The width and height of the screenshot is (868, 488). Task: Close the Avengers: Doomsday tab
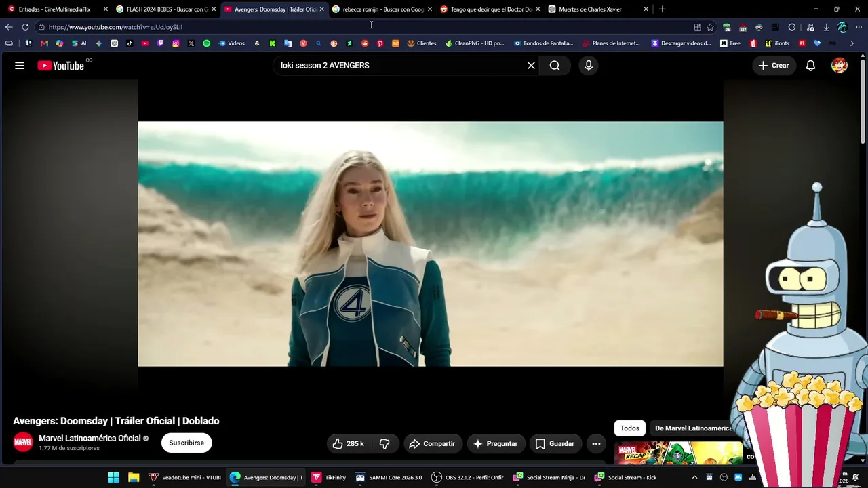(x=321, y=9)
